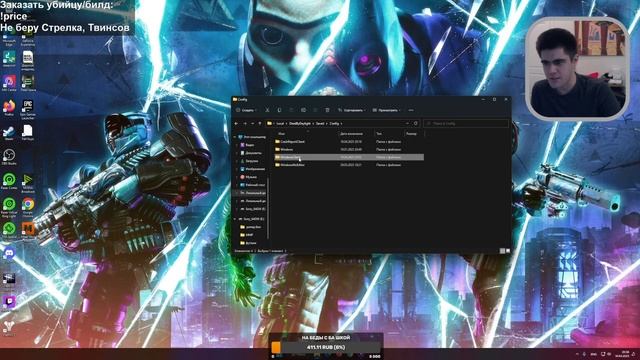Switch Explorer to details view icon in status bar
640x360 pixels.
pos(502,251)
